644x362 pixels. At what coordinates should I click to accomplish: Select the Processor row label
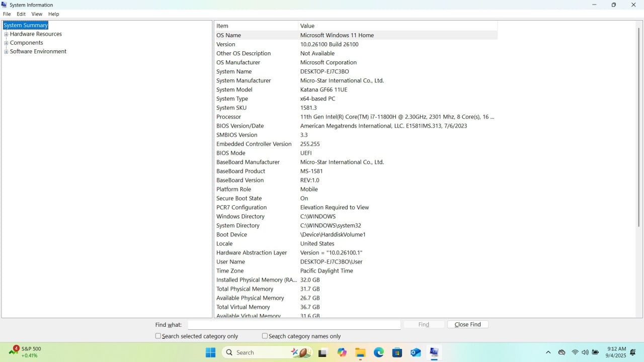[x=229, y=117]
